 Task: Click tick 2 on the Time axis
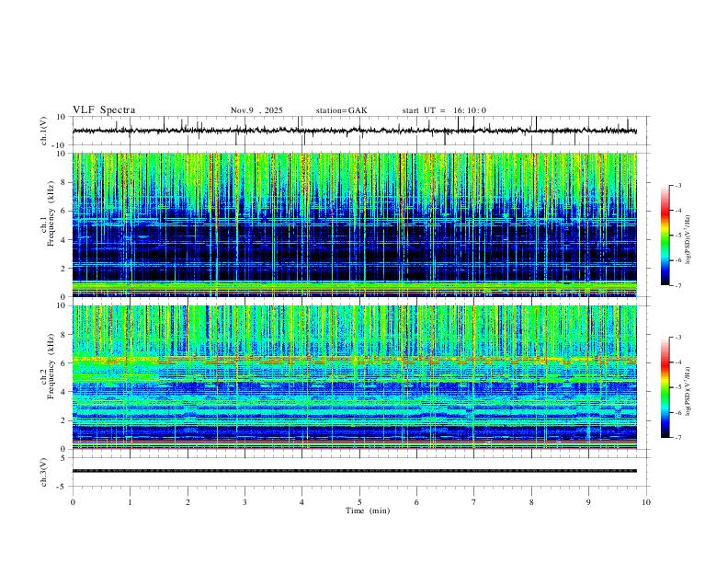tap(188, 502)
